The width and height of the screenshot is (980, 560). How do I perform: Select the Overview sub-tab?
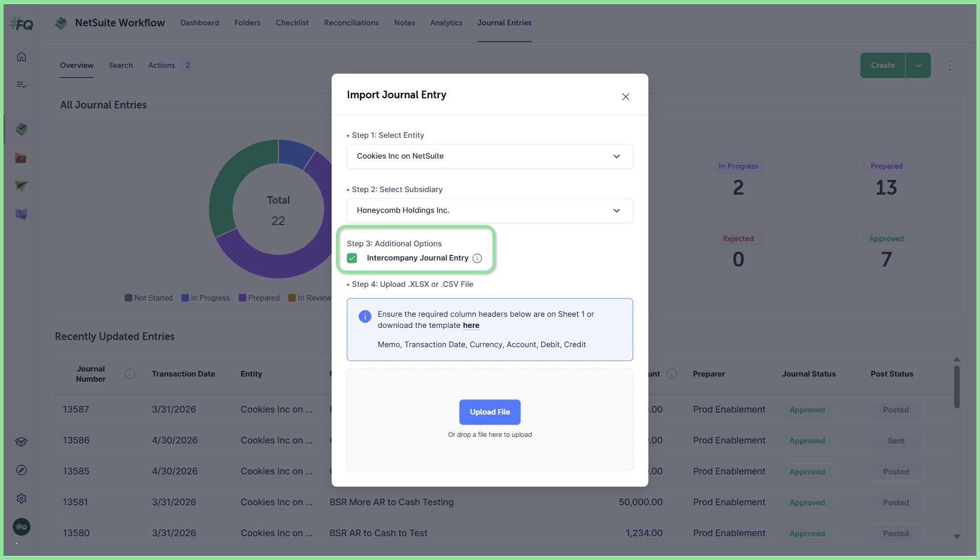(77, 65)
